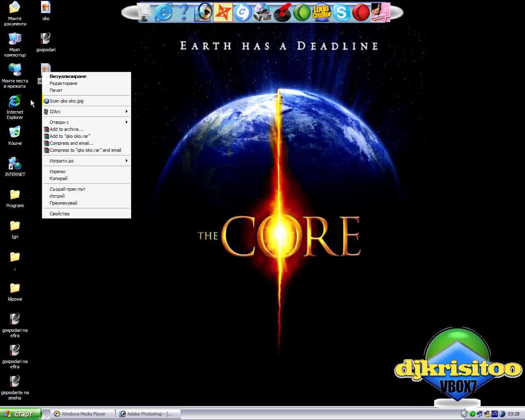Open the red sphere icon in the dock
The height and width of the screenshot is (420, 525).
pyautogui.click(x=361, y=13)
